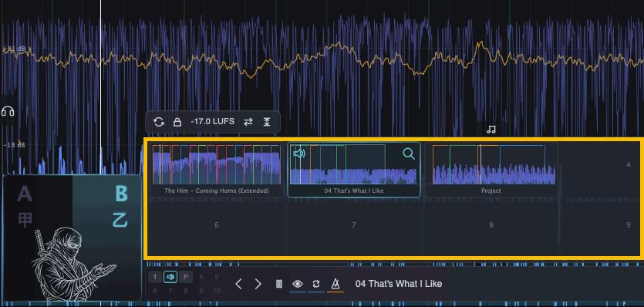This screenshot has height=307, width=644.
Task: Click the -18 dB scale label
Action: (x=15, y=145)
